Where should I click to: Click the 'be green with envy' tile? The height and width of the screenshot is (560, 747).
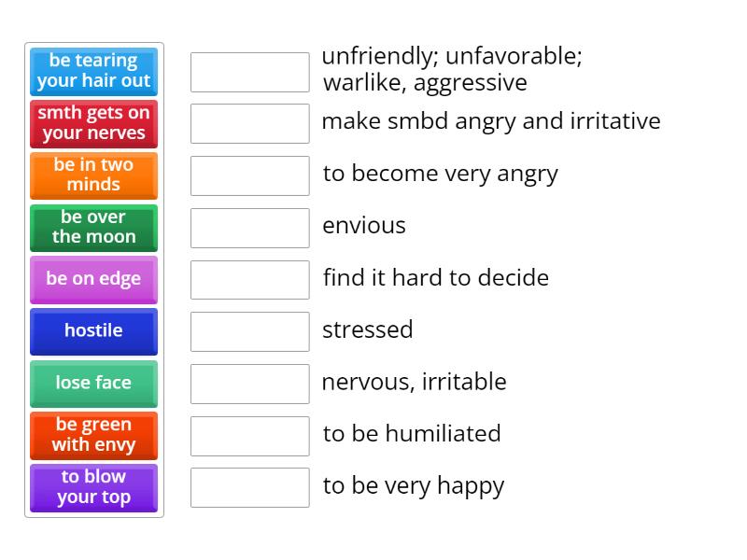tap(93, 435)
